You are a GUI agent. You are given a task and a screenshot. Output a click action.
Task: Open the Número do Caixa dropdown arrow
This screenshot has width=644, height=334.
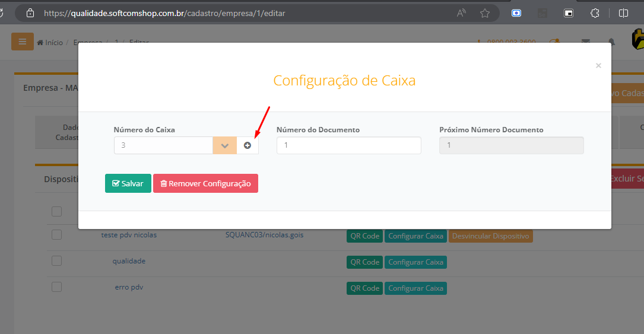[224, 145]
